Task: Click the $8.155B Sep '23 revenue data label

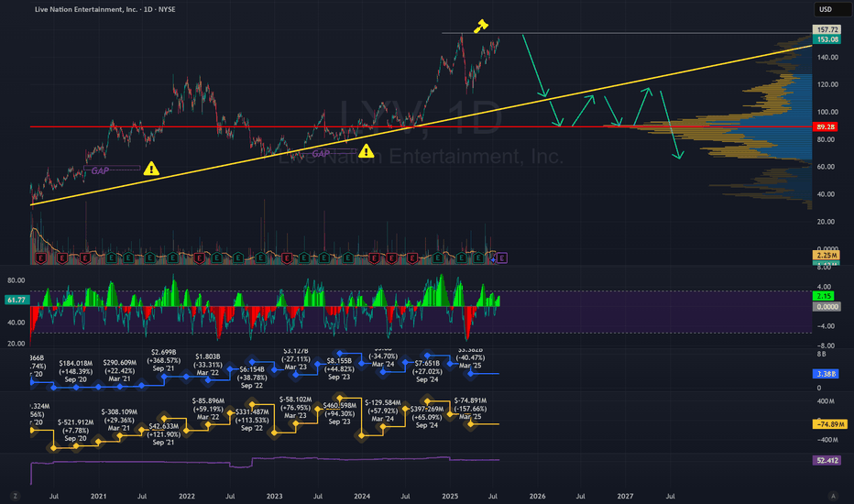Action: pos(339,368)
